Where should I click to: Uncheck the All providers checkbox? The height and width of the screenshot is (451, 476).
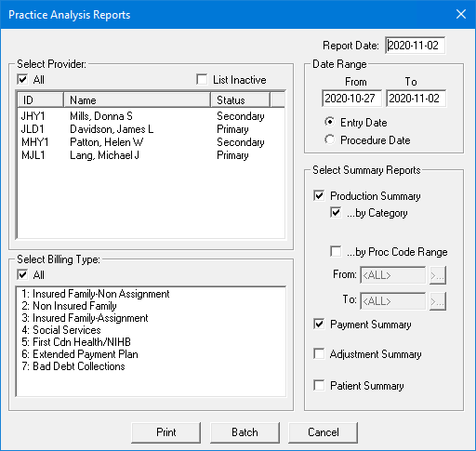pos(22,79)
